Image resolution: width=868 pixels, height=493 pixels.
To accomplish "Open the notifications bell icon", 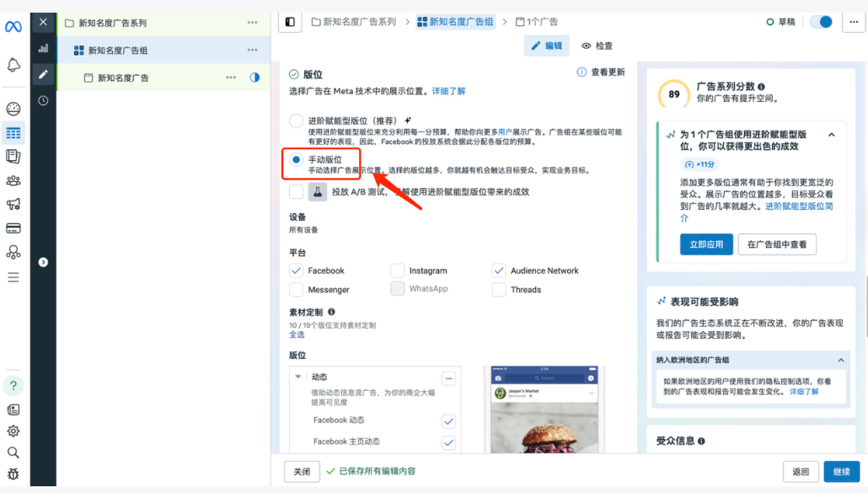I will click(13, 65).
